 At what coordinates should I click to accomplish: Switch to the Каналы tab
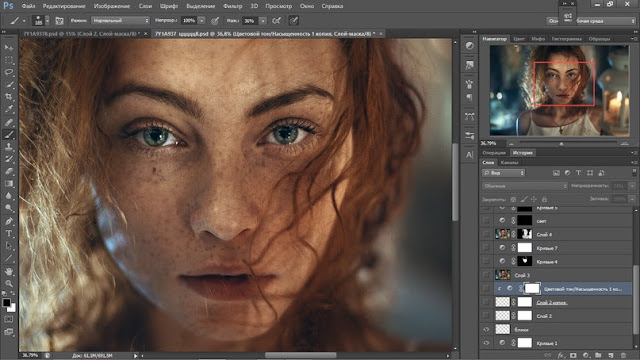click(509, 162)
